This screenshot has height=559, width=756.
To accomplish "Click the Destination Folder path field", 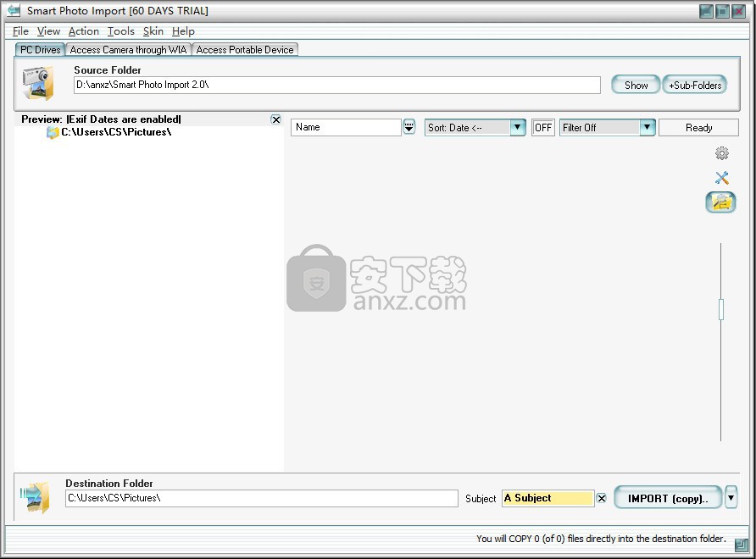I will (261, 498).
